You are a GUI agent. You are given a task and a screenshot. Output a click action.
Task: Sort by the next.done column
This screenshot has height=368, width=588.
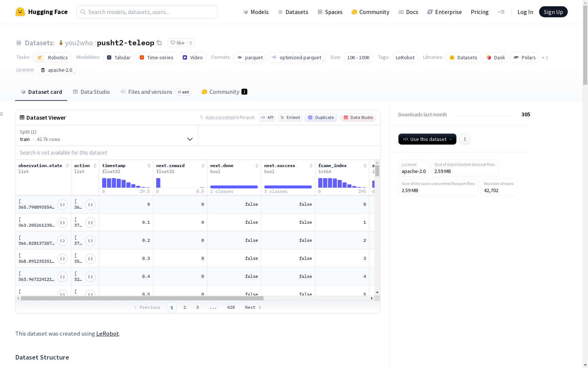pos(257,166)
